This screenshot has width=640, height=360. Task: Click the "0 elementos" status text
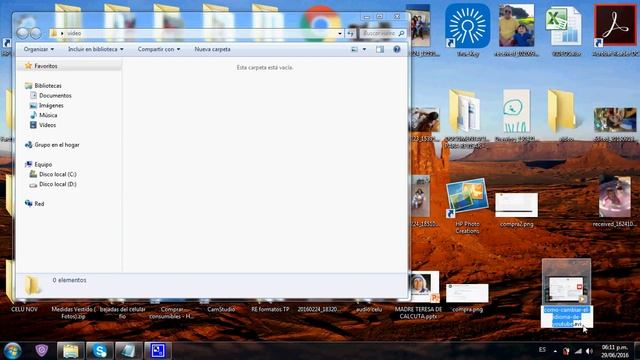pyautogui.click(x=69, y=280)
